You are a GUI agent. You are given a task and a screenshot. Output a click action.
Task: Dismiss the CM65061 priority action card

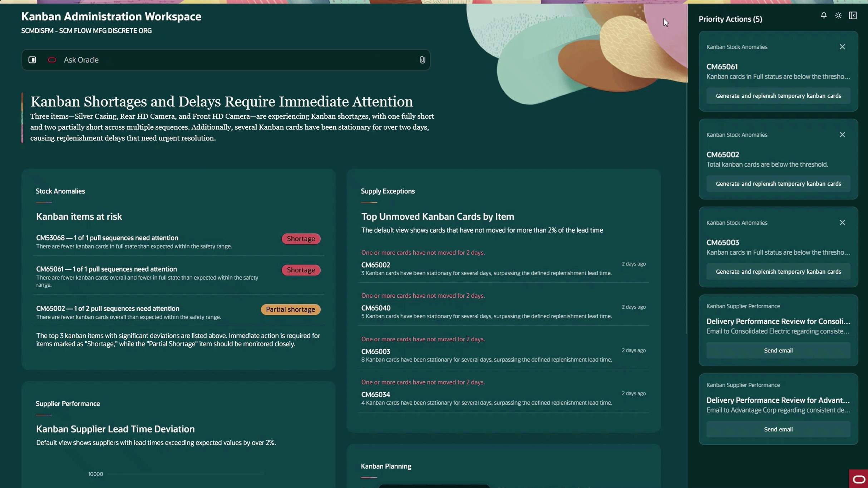click(842, 47)
